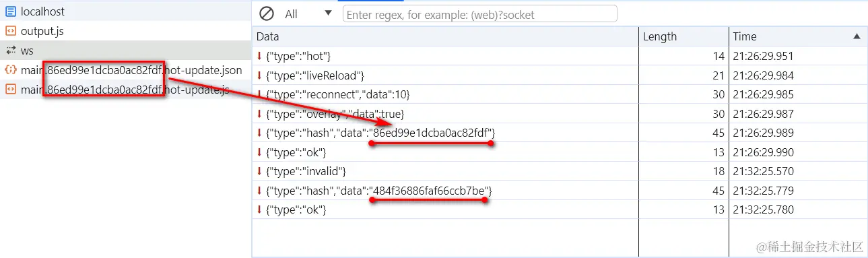Select the localhost document request
The width and height of the screenshot is (868, 258).
pyautogui.click(x=126, y=11)
